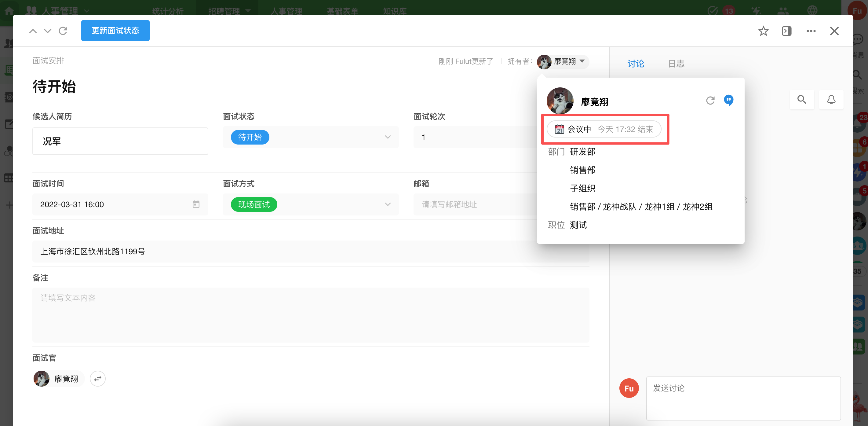Click the refresh icon in user card
Viewport: 868px width, 426px height.
click(710, 101)
